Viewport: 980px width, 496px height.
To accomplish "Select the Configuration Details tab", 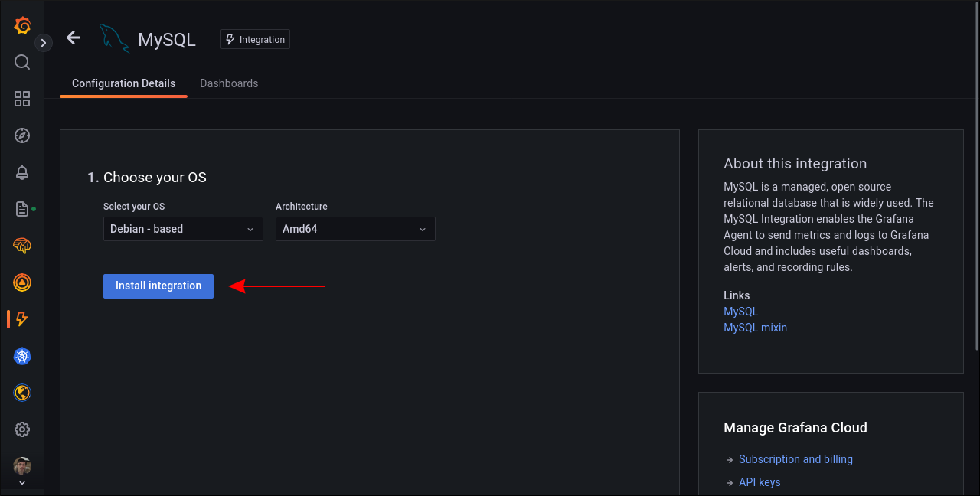I will pos(123,83).
